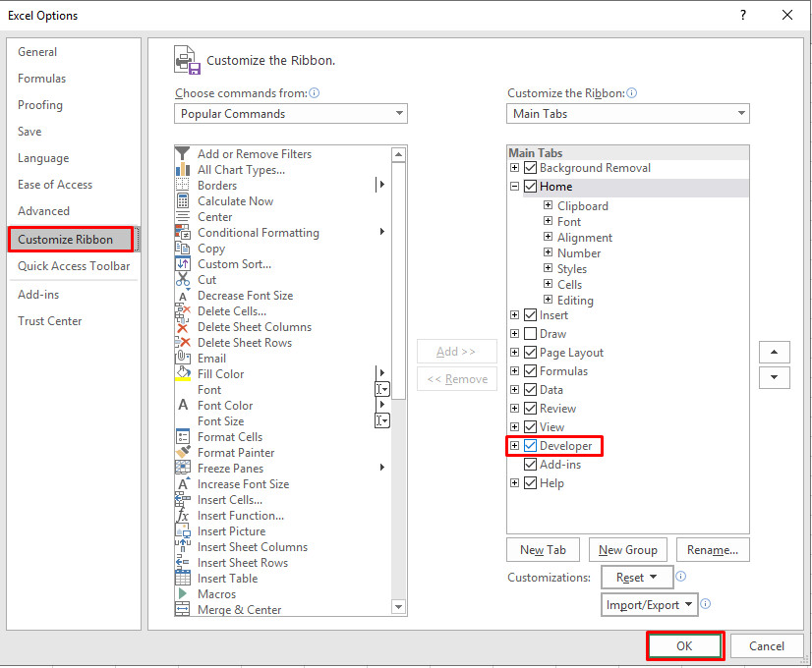
Task: Click the Rename button
Action: pyautogui.click(x=712, y=549)
